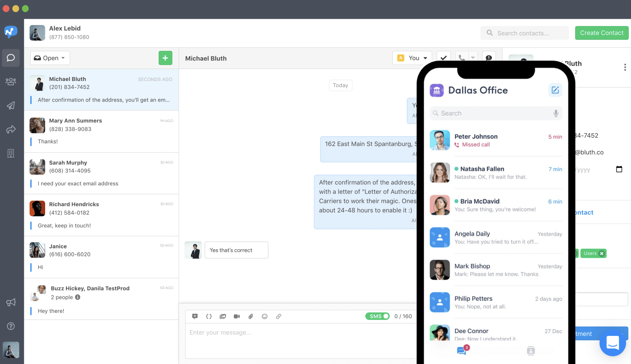Open the emoji picker in message composer
Viewport: 631px width, 364px height.
click(265, 316)
